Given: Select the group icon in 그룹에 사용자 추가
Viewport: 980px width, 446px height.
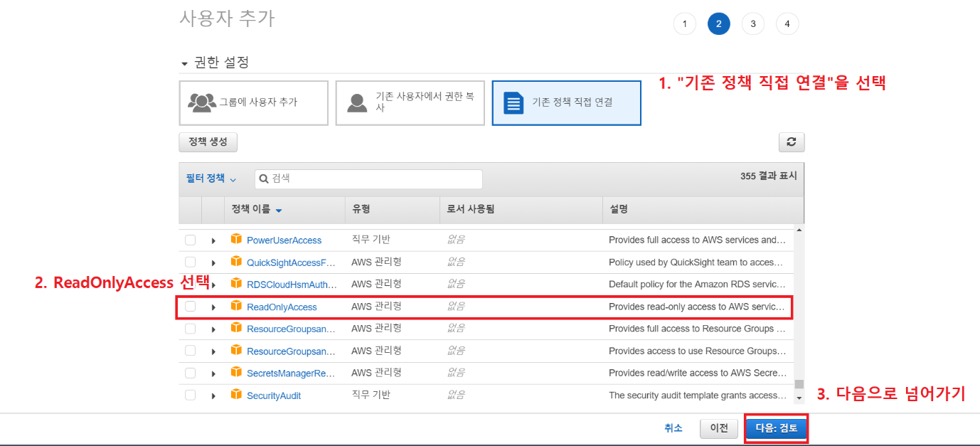Looking at the screenshot, I should click(202, 102).
